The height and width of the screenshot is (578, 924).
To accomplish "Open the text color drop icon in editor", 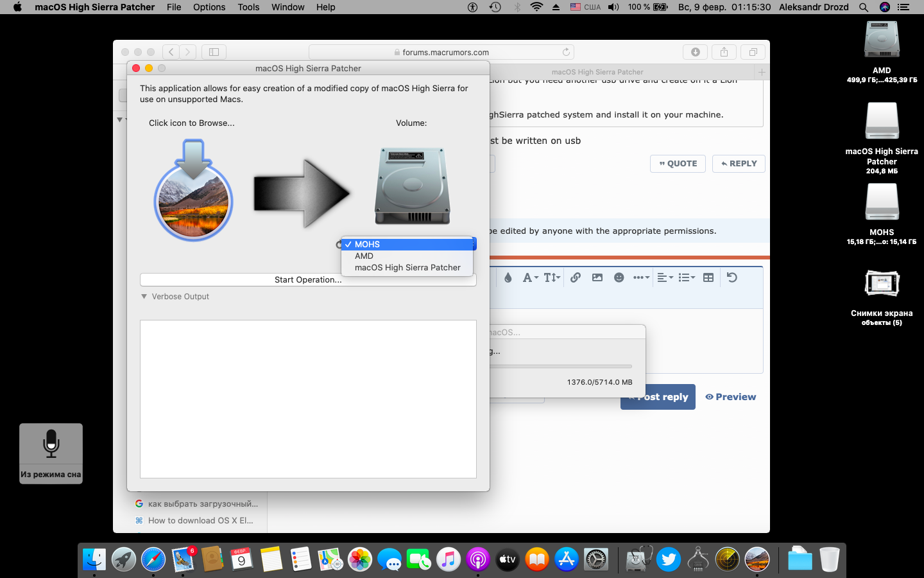I will pos(508,277).
